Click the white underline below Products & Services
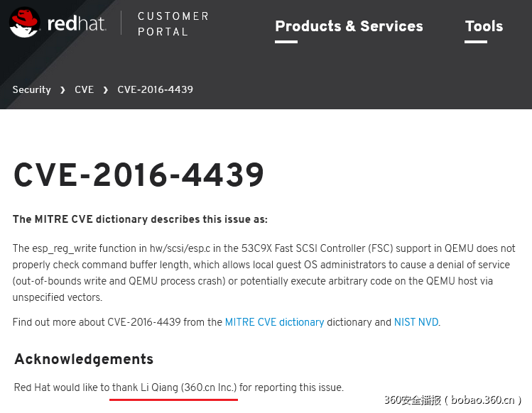 [286, 42]
